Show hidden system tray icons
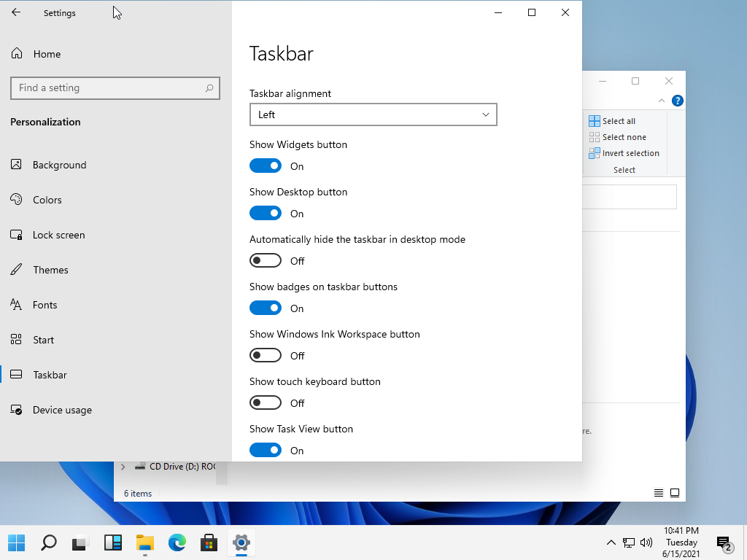 coord(611,542)
